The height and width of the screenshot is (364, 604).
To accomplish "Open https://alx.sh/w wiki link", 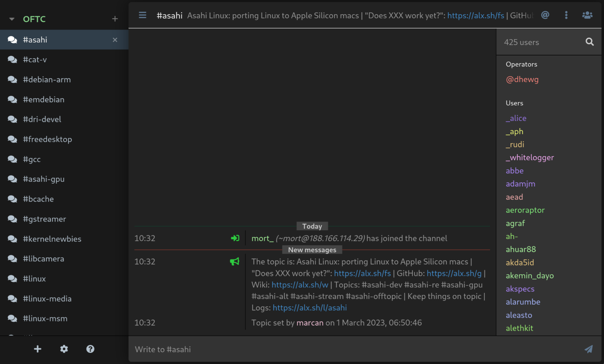I will click(300, 285).
